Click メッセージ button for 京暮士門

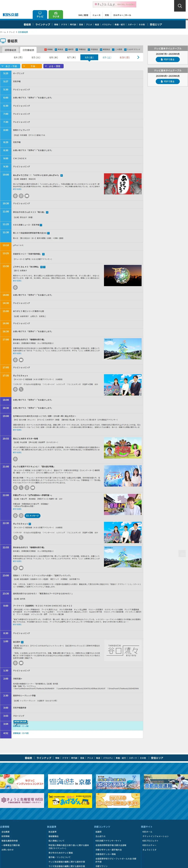point(33,516)
